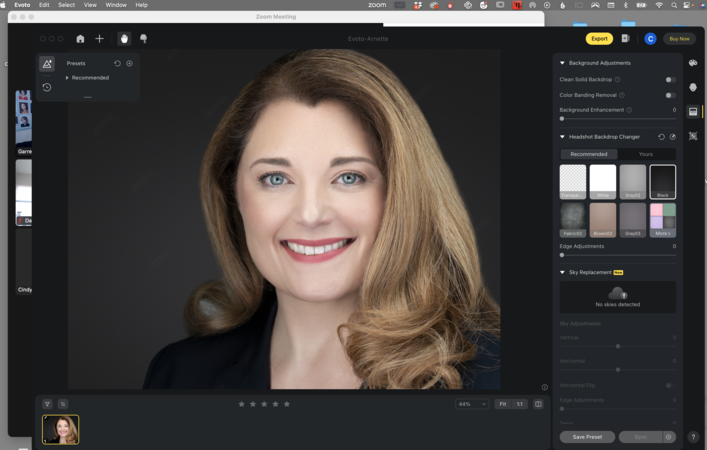The height and width of the screenshot is (450, 707).
Task: Open the 44% zoom level dropdown
Action: (x=470, y=404)
